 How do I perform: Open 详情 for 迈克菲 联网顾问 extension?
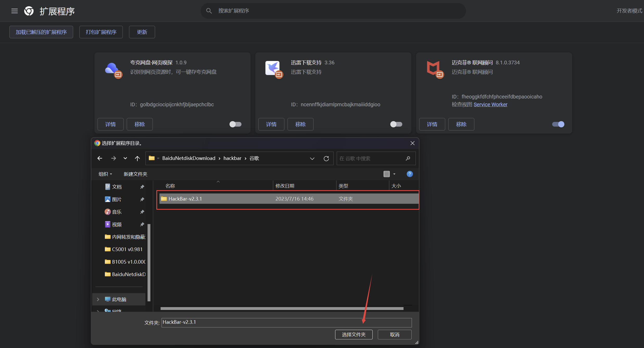pos(432,124)
